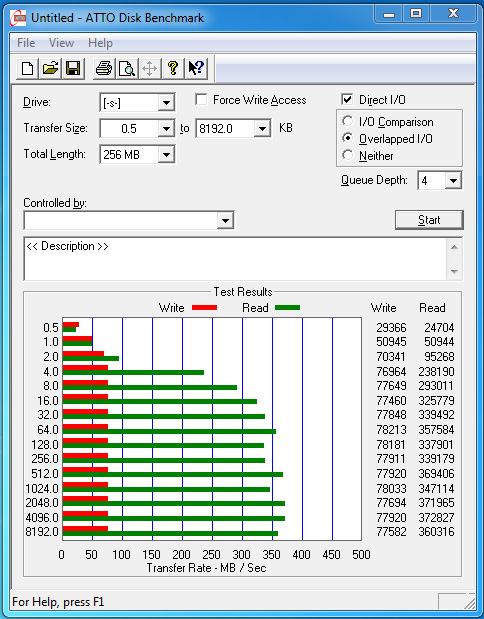The image size is (484, 619).
Task: Save results with the floppy disk icon
Action: pyautogui.click(x=73, y=69)
